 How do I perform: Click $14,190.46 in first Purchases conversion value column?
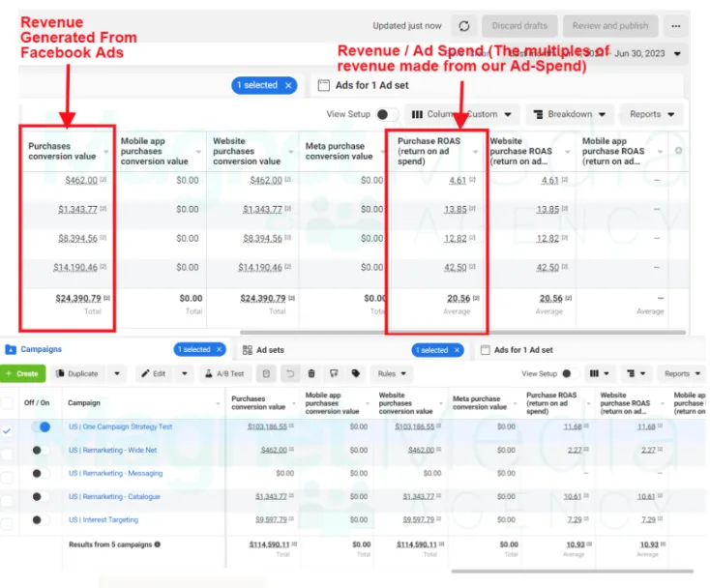pyautogui.click(x=75, y=268)
